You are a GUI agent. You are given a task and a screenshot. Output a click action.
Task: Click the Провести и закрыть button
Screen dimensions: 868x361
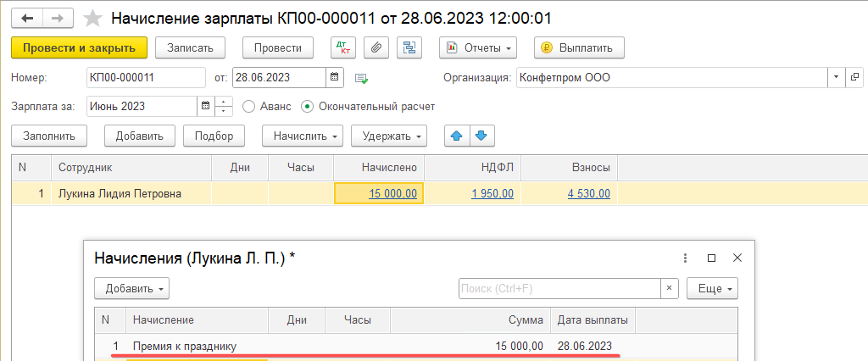pos(80,47)
